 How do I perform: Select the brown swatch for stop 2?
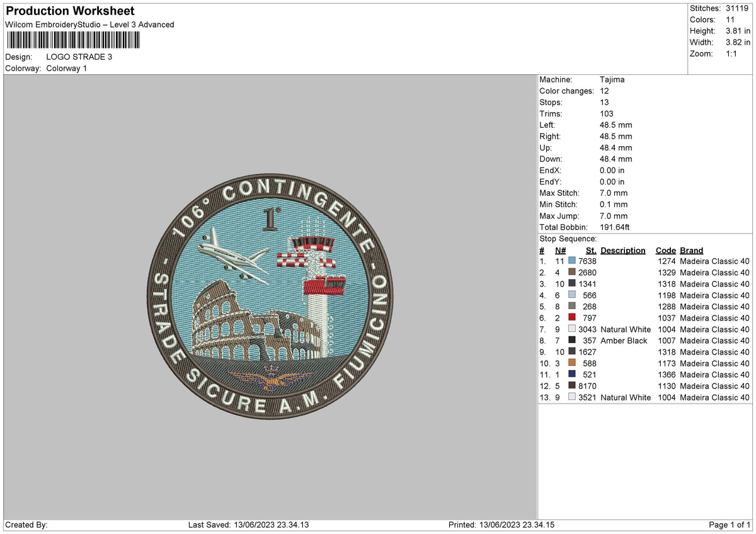coord(572,272)
